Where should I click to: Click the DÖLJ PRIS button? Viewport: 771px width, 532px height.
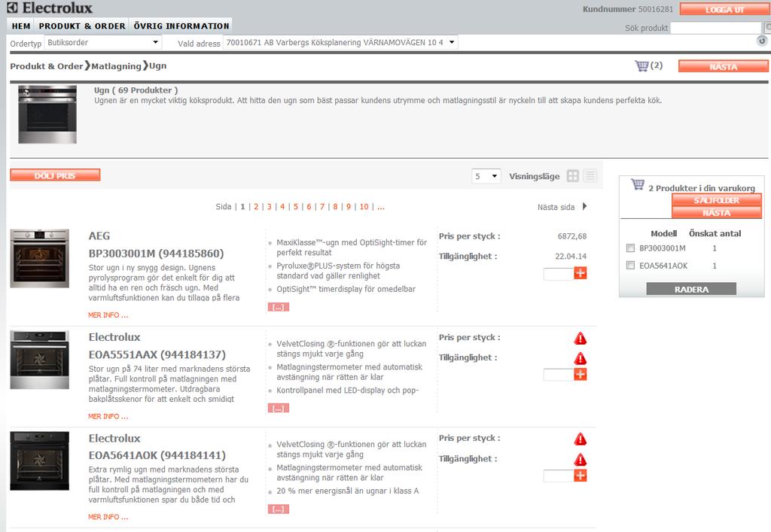click(x=55, y=175)
